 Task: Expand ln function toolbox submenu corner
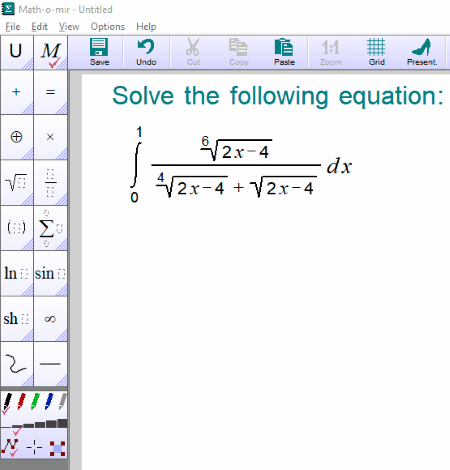coord(29,291)
